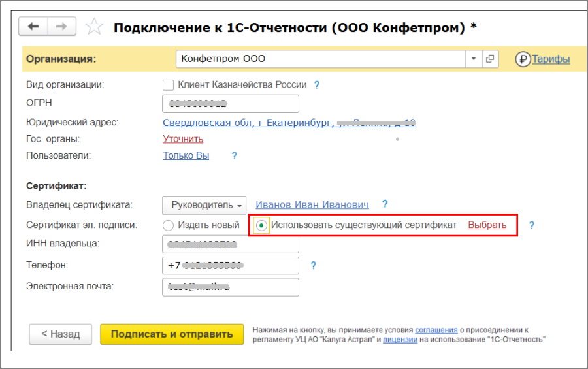Click Подписать и отправить button

point(172,334)
